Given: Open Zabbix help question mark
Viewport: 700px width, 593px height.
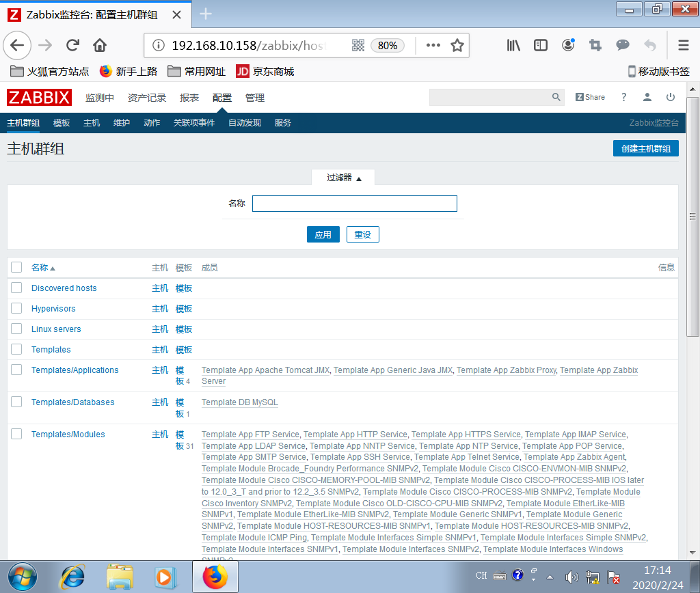Looking at the screenshot, I should pos(623,97).
